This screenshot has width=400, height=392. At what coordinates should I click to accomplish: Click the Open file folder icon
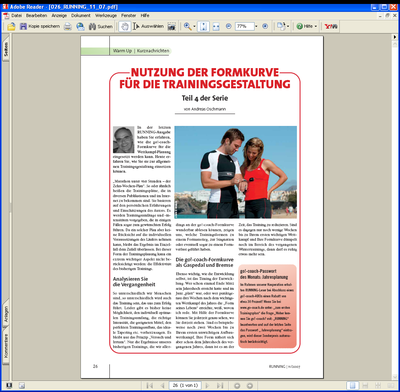pos(11,27)
